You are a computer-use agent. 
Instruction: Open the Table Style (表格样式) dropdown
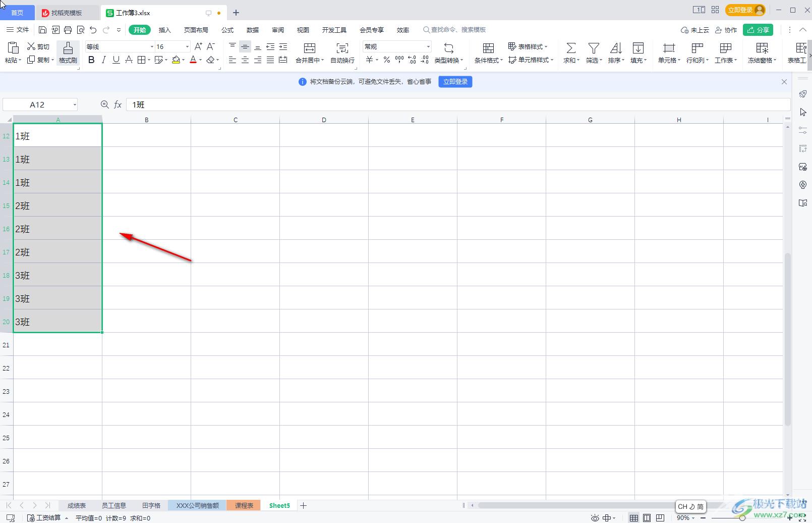point(528,46)
